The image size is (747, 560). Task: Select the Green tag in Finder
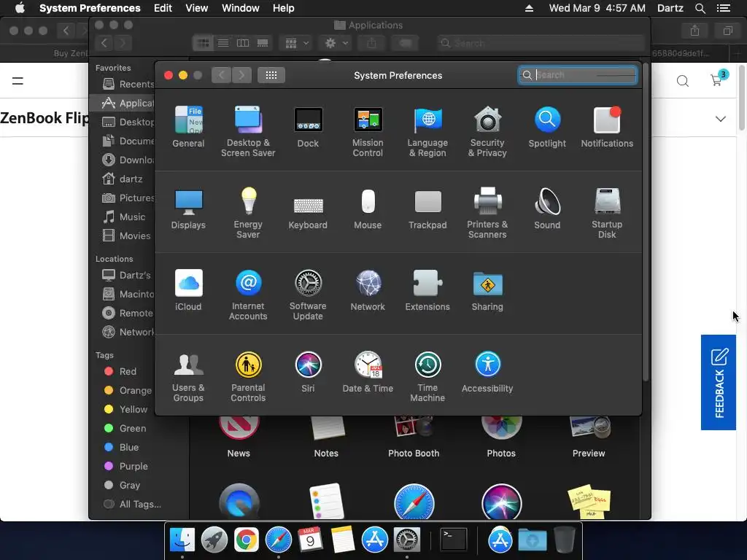pos(124,429)
